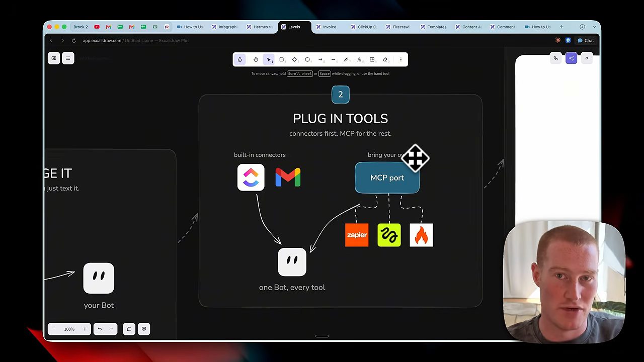Open the Brock 2 profile tab group
This screenshot has height=362, width=644.
[80, 27]
